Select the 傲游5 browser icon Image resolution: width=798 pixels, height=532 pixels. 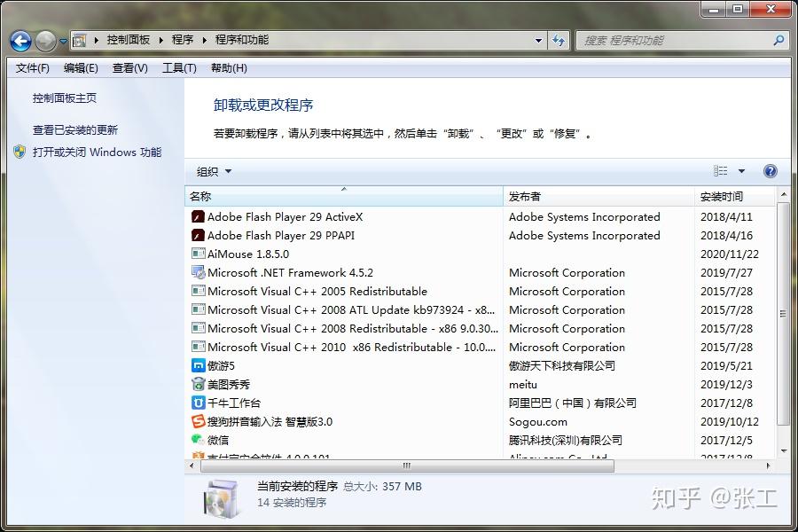[x=199, y=365]
